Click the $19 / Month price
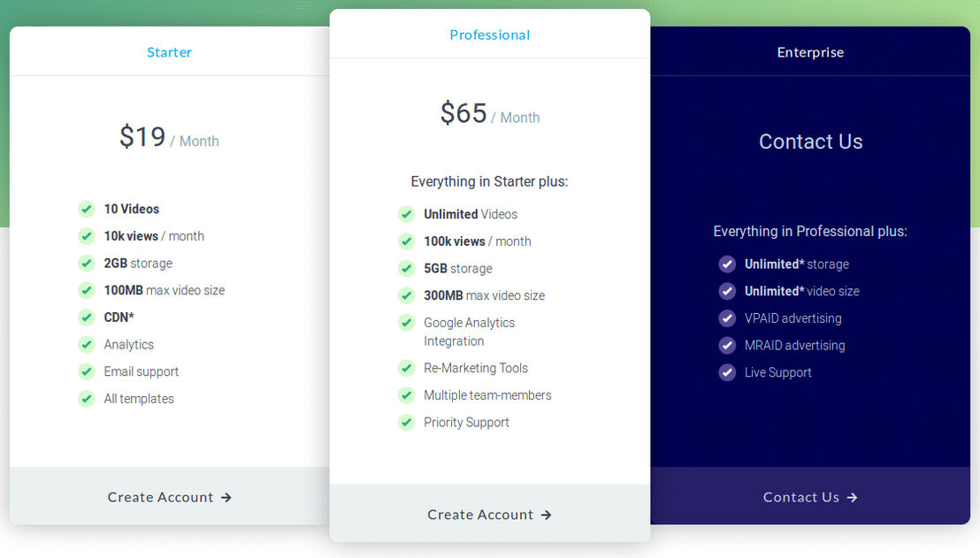The height and width of the screenshot is (558, 980). coord(169,137)
